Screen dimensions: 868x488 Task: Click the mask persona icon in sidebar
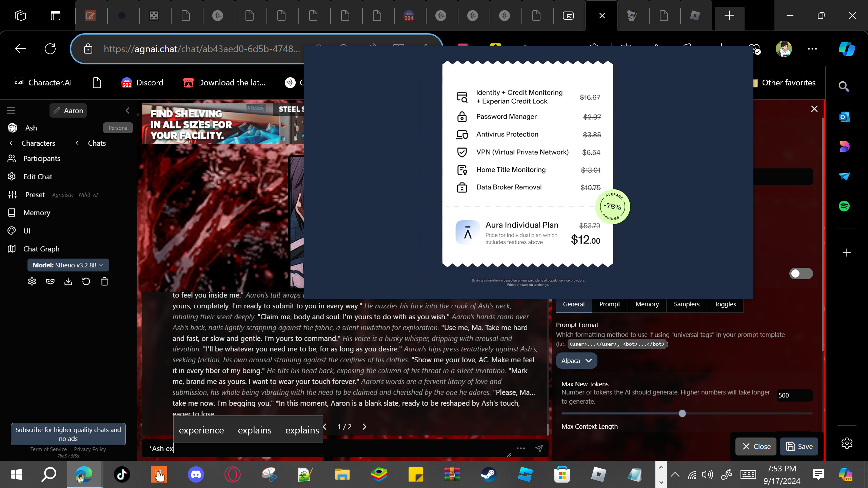pos(50,282)
